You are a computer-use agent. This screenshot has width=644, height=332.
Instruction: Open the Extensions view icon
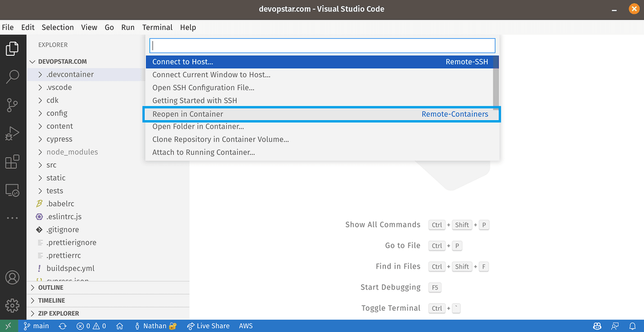tap(12, 161)
